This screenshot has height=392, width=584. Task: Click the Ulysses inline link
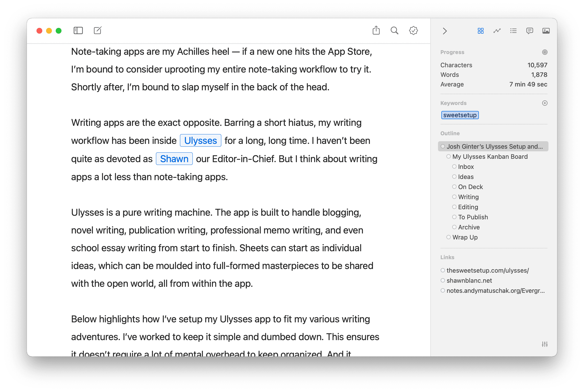point(201,141)
